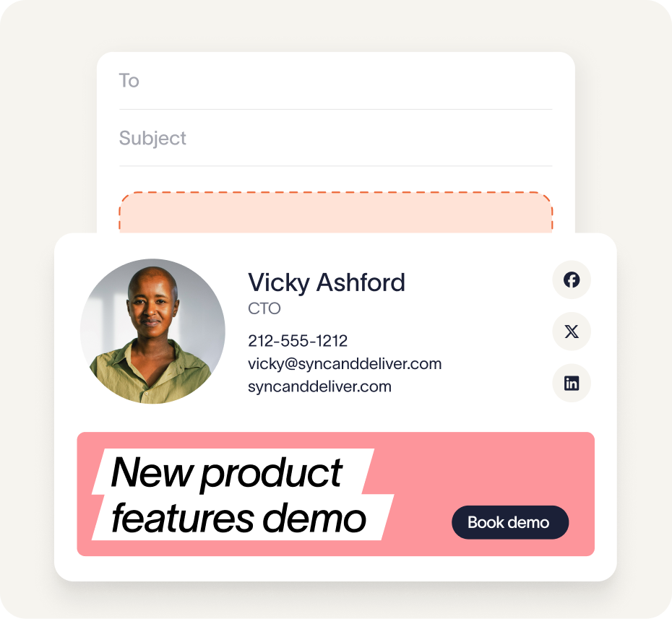Select the name Vicky Ashford

326,282
